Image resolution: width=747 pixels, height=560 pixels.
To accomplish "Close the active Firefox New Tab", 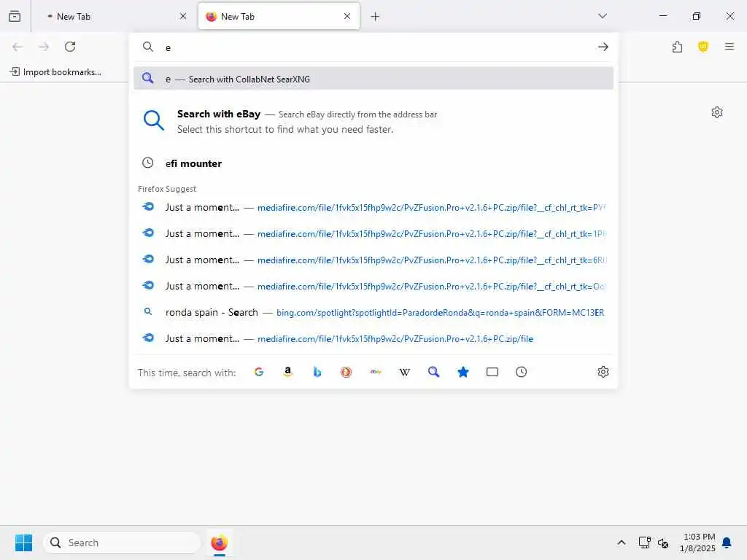I will (x=347, y=16).
